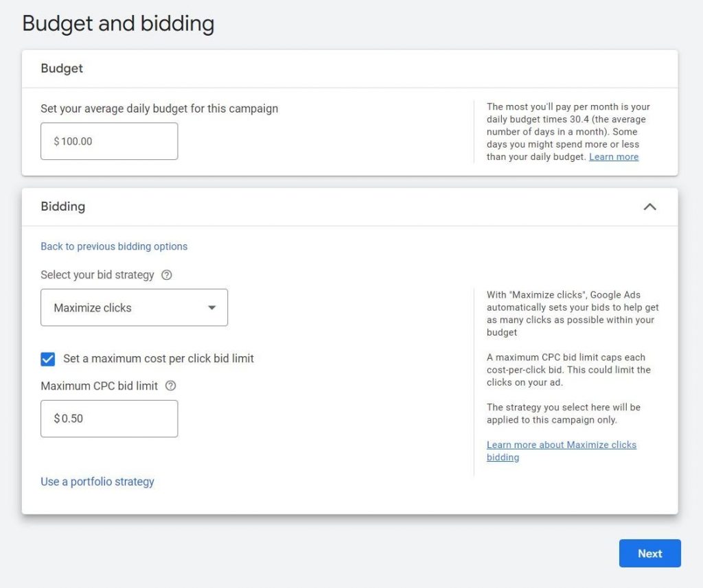
Task: Collapse the Bidding section using the chevron
Action: click(649, 207)
